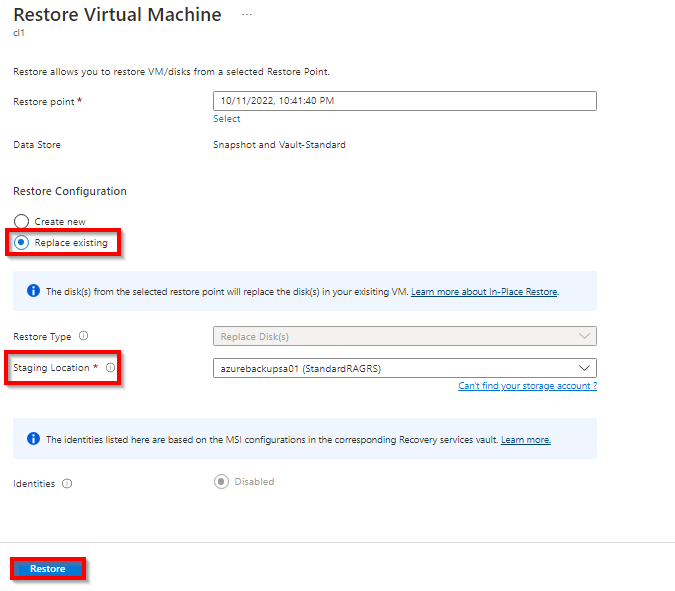Click the blue Restore button

pos(48,569)
